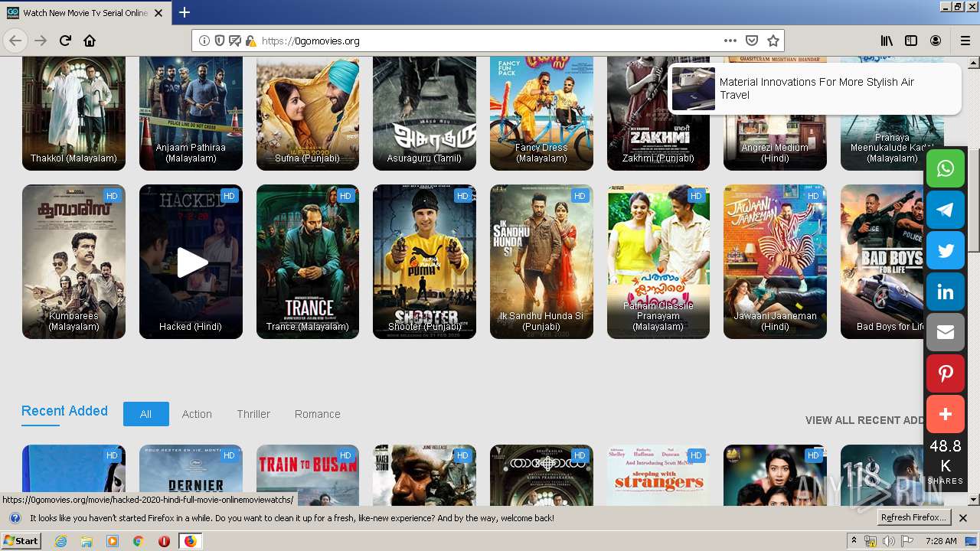This screenshot has height=551, width=980.
Task: Click Recent Added section heading
Action: (x=64, y=411)
